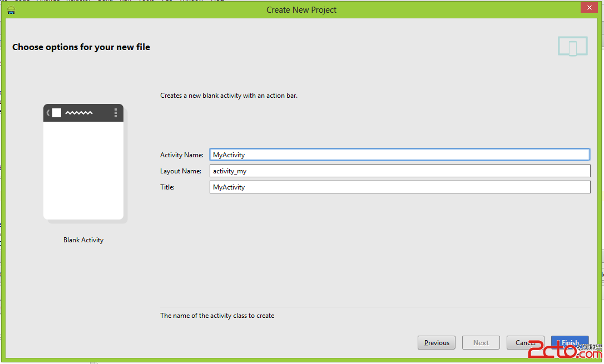The width and height of the screenshot is (604, 364).
Task: Click the 'Layout Name:' label
Action: [x=181, y=171]
